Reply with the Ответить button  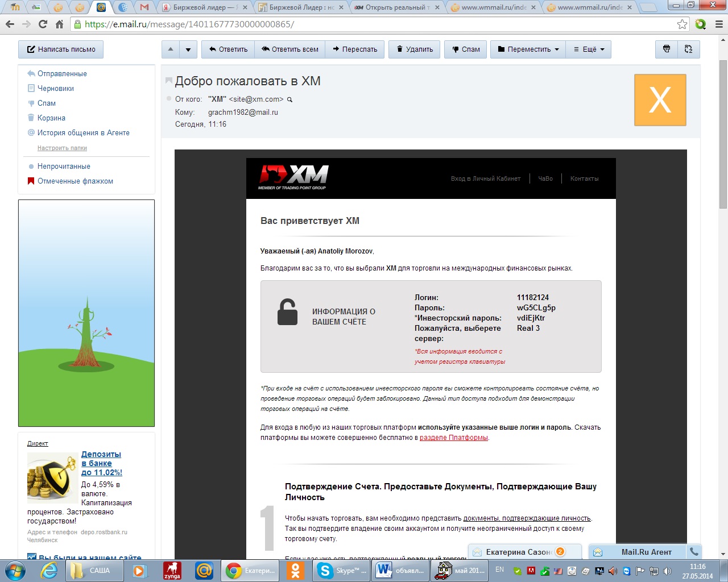coord(228,49)
